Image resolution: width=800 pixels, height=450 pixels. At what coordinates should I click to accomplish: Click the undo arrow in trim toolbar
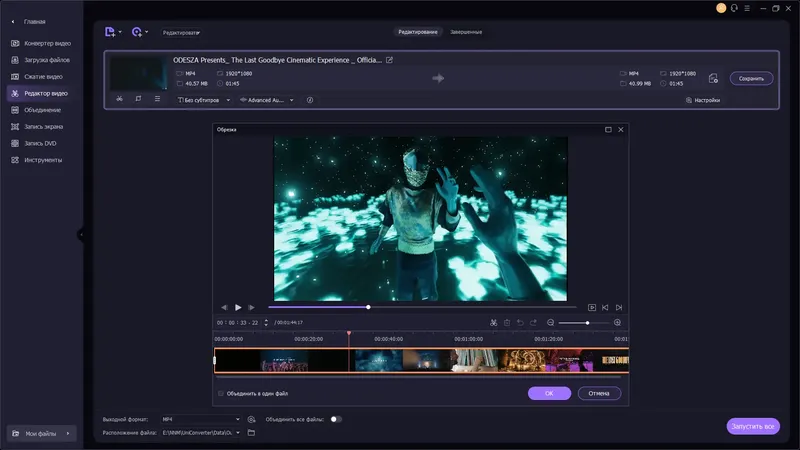[x=521, y=322]
